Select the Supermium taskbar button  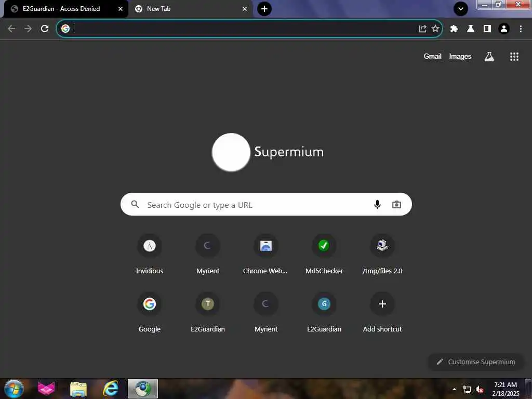pos(143,389)
